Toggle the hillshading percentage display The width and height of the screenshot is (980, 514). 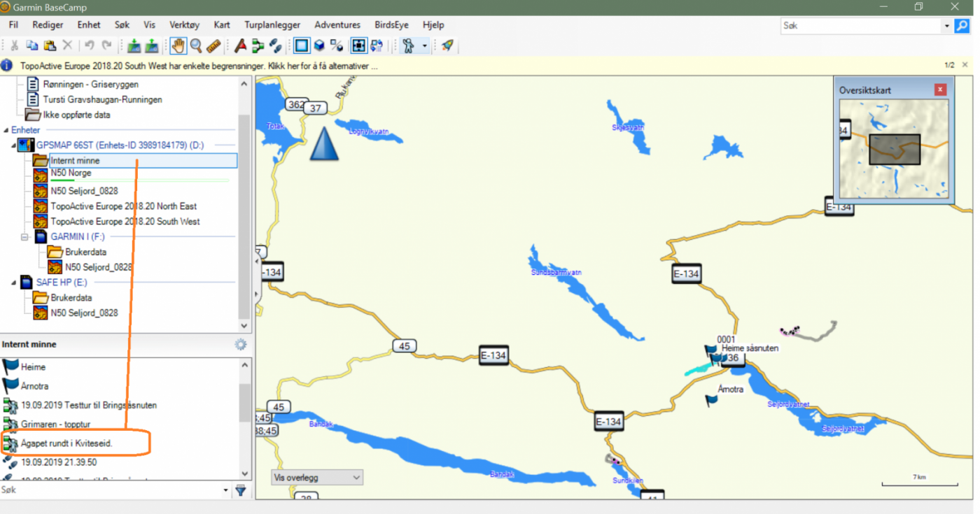coord(335,46)
